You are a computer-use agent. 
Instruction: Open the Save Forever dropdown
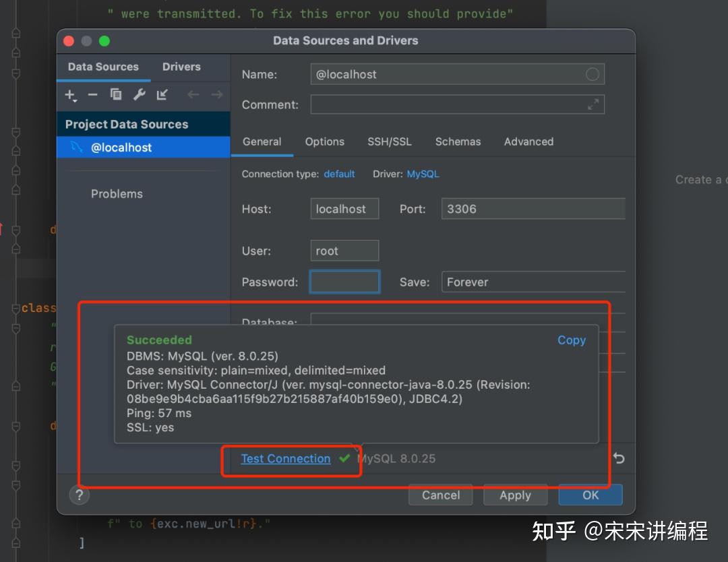533,282
